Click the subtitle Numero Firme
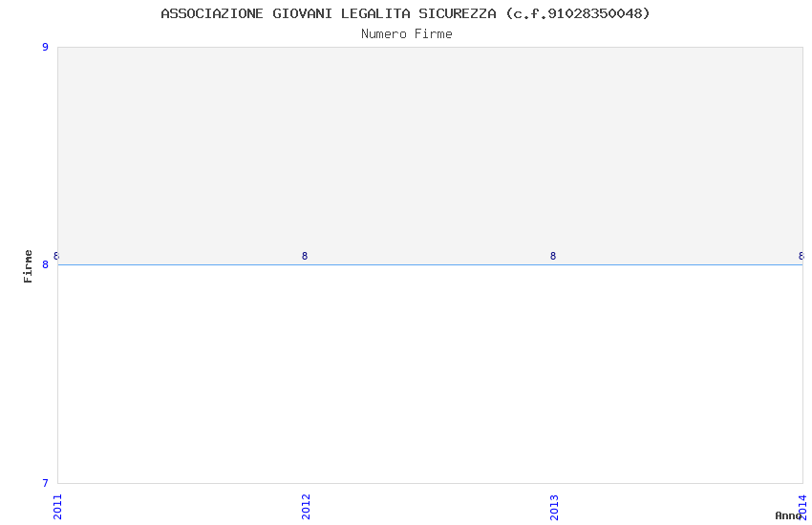Screen dimensions: 812x525 407,33
